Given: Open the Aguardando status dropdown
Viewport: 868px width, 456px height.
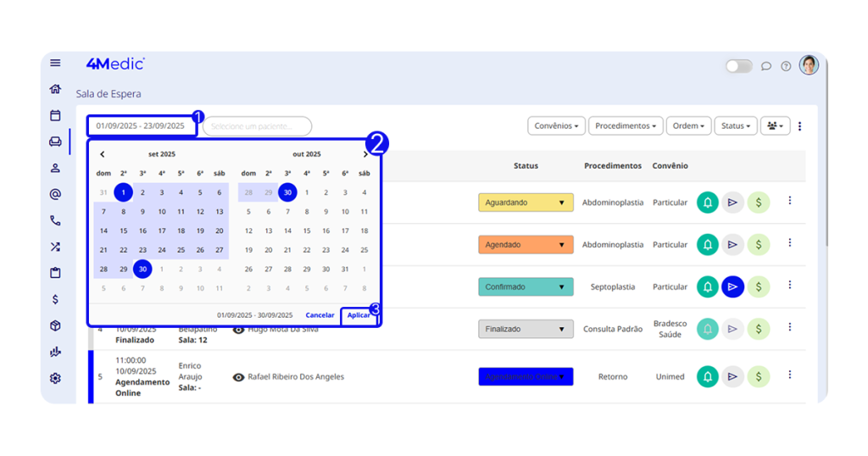Looking at the screenshot, I should (526, 203).
